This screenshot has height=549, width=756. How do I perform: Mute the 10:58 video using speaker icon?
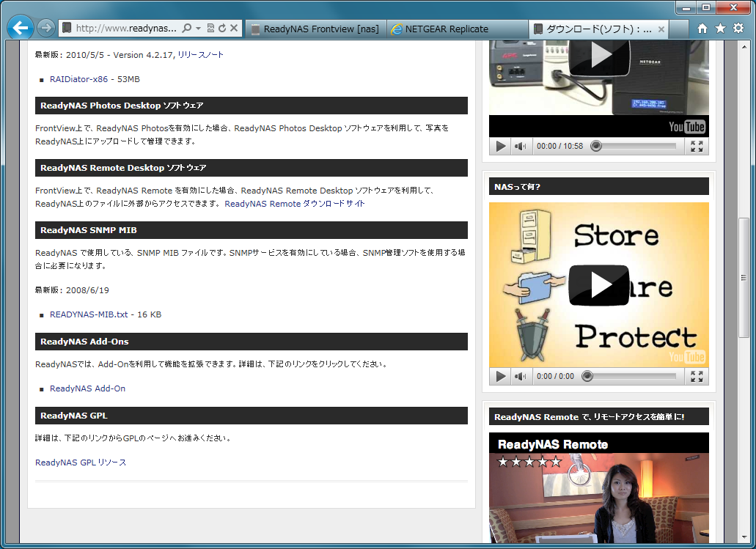click(x=520, y=146)
